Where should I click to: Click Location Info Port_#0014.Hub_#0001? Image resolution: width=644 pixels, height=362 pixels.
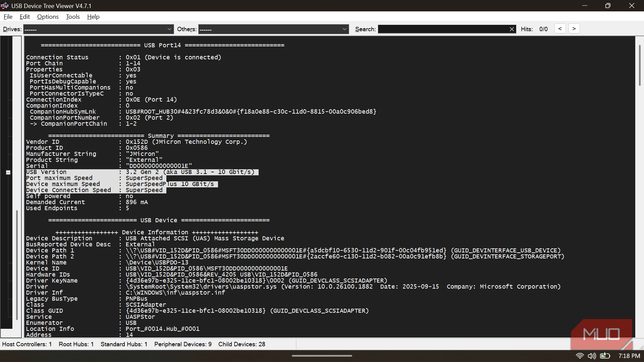162,329
